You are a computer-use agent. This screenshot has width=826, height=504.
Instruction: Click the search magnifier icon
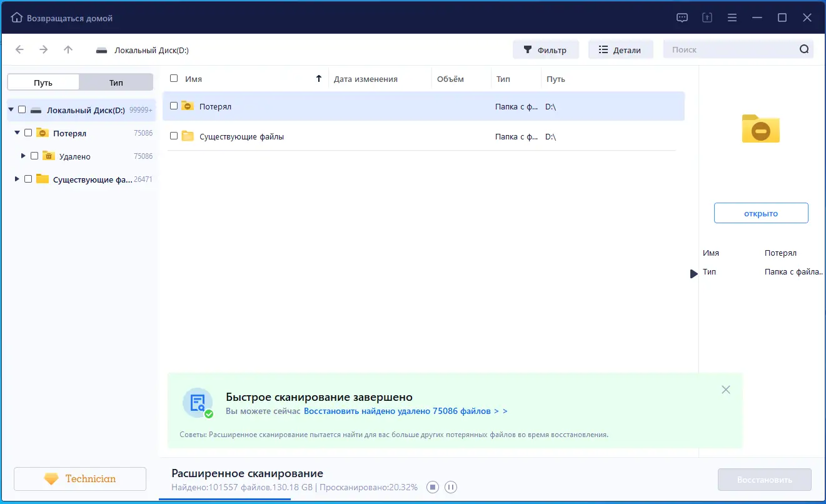coord(804,48)
